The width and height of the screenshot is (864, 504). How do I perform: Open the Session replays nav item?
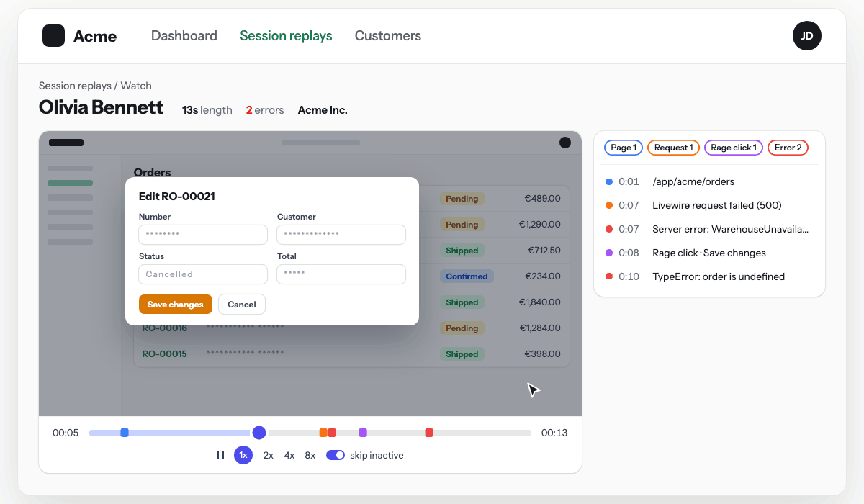point(286,35)
